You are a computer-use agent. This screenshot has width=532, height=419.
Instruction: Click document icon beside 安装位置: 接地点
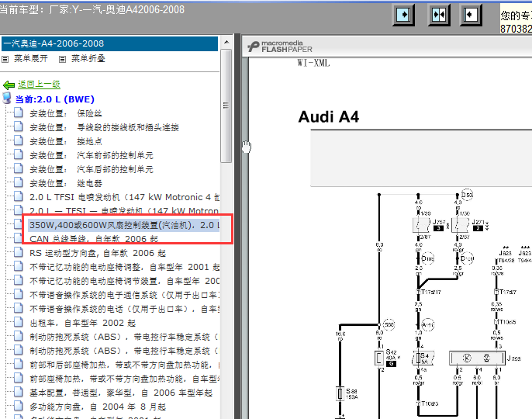pyautogui.click(x=19, y=140)
